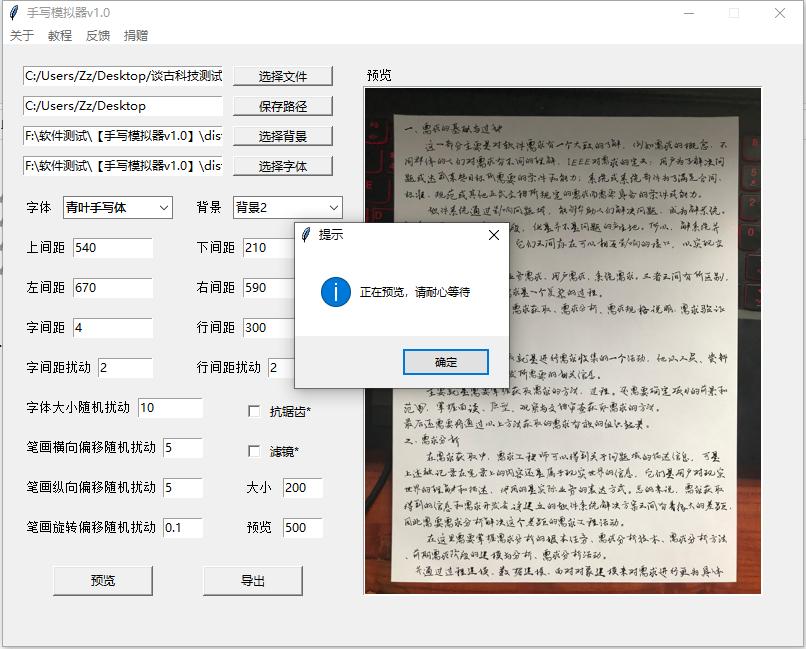
Task: Focus the save path field C:/Users/Zz/Desktop
Action: click(x=123, y=106)
